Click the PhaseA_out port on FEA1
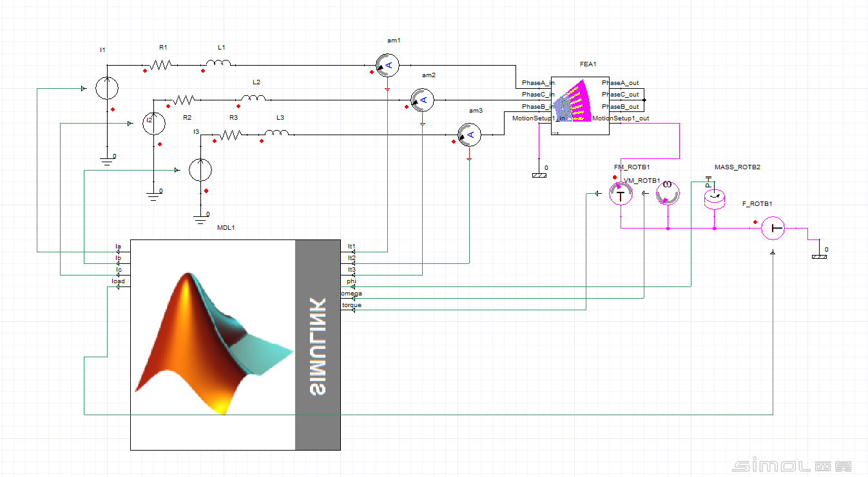The height and width of the screenshot is (477, 868). point(621,83)
